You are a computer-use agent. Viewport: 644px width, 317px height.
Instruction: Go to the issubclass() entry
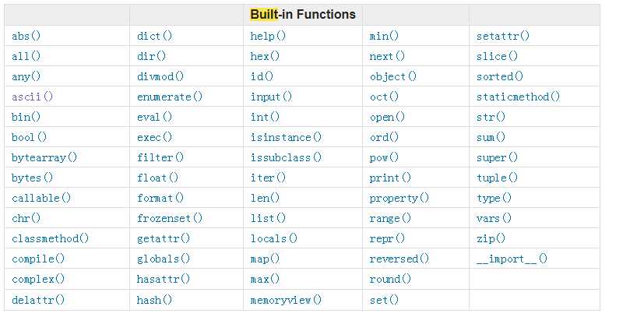(x=287, y=157)
